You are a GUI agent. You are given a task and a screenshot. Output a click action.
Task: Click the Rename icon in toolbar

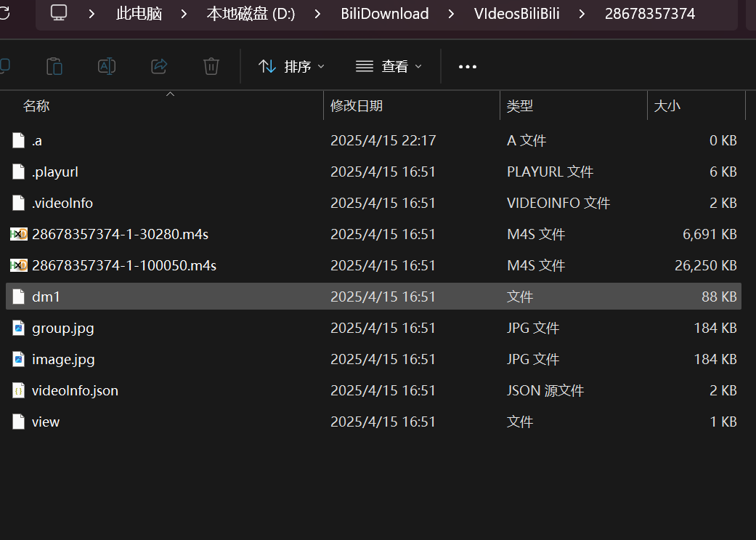pyautogui.click(x=107, y=66)
